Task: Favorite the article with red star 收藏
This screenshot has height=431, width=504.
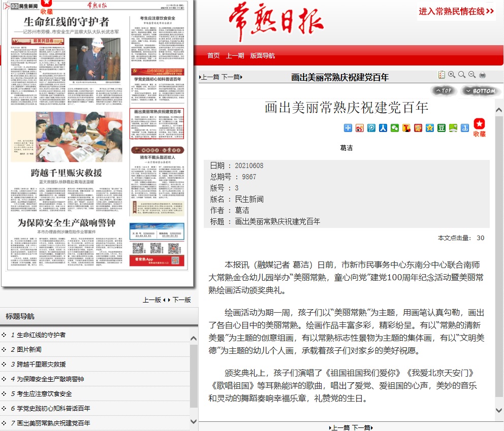Action: pyautogui.click(x=479, y=127)
